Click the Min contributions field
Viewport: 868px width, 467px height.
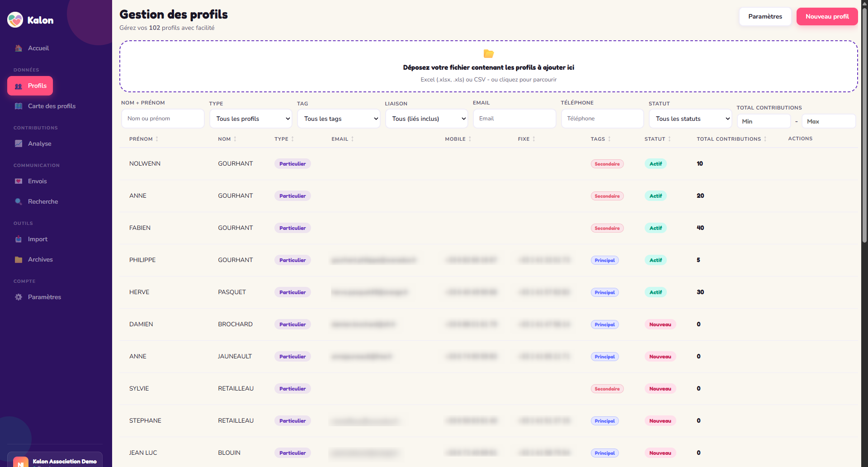(764, 121)
